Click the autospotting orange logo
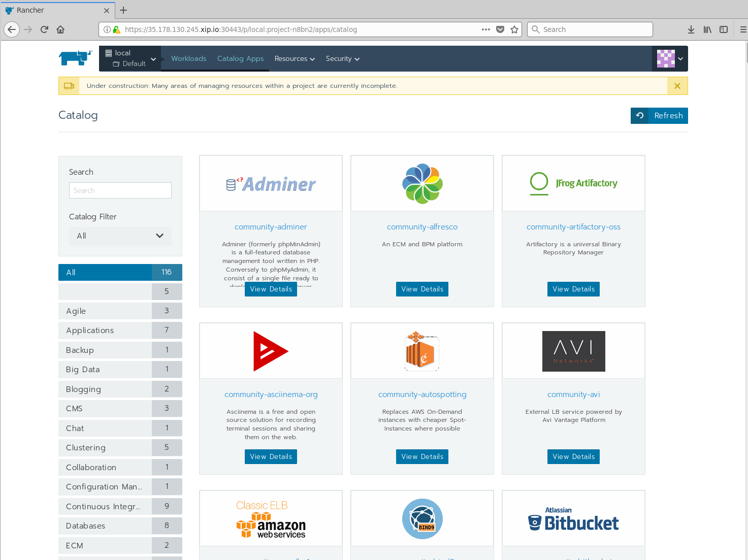Image resolution: width=748 pixels, height=560 pixels. pyautogui.click(x=422, y=351)
